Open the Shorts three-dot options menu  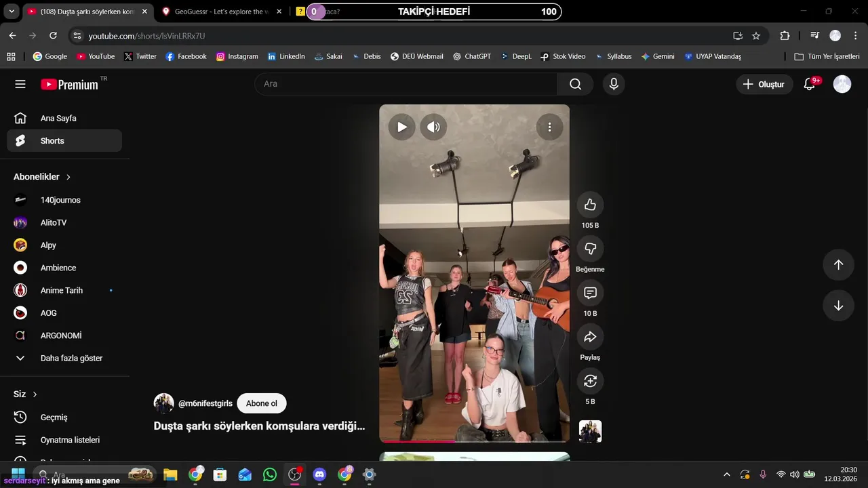(549, 127)
